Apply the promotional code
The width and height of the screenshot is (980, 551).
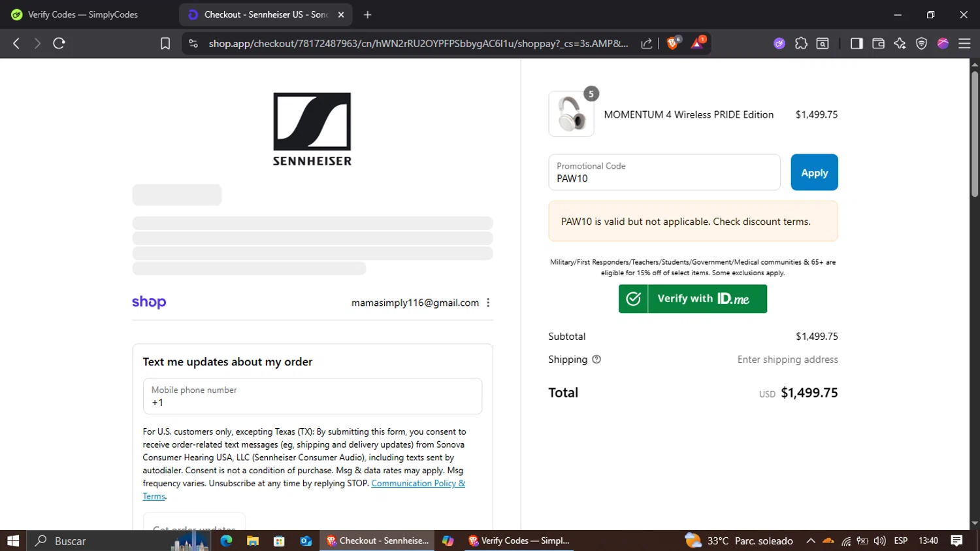(814, 173)
